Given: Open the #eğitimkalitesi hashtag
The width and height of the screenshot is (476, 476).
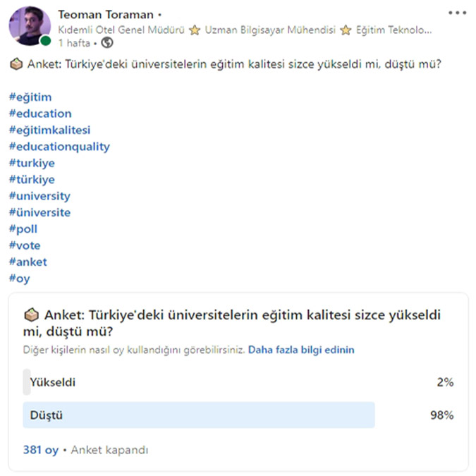Looking at the screenshot, I should click(x=49, y=130).
